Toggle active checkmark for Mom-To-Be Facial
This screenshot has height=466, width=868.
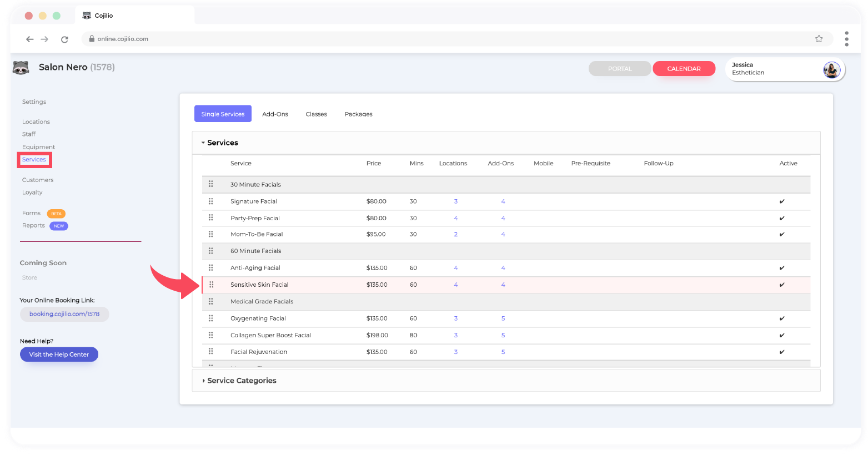[x=782, y=234]
